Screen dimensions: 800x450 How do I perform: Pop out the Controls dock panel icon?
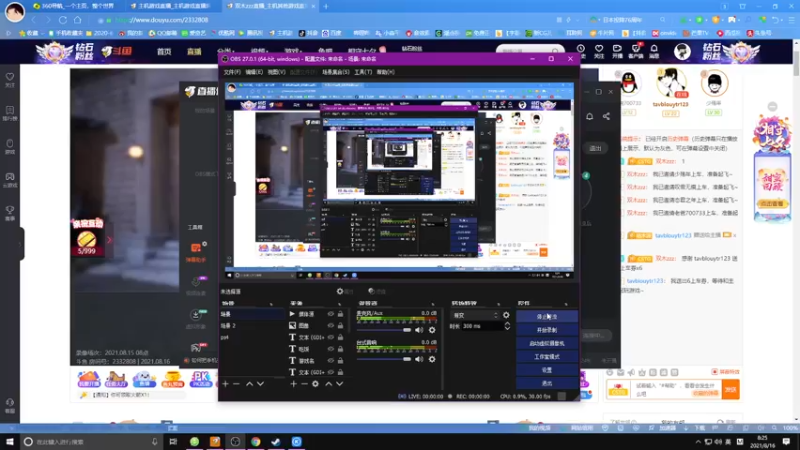566,304
